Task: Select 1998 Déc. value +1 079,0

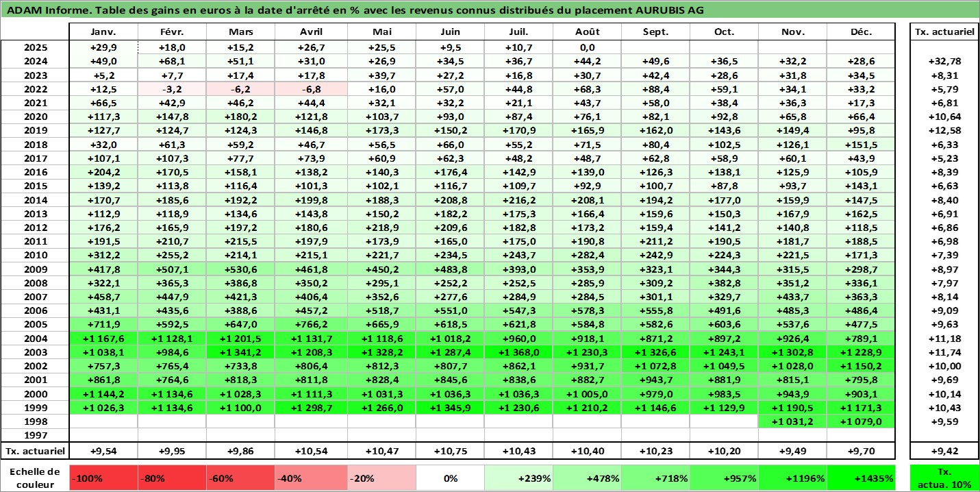Action: tap(862, 421)
